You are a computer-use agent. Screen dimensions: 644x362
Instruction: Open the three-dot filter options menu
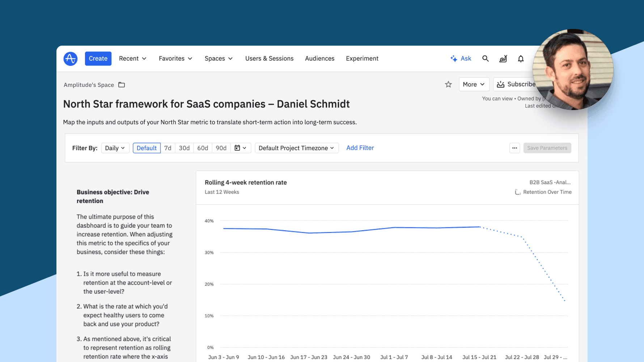pyautogui.click(x=514, y=148)
